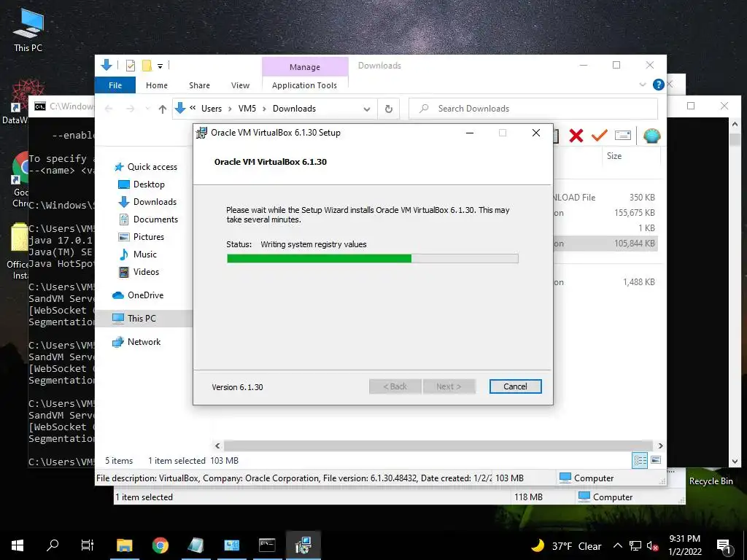
Task: Open the Share ribbon tab
Action: point(199,85)
